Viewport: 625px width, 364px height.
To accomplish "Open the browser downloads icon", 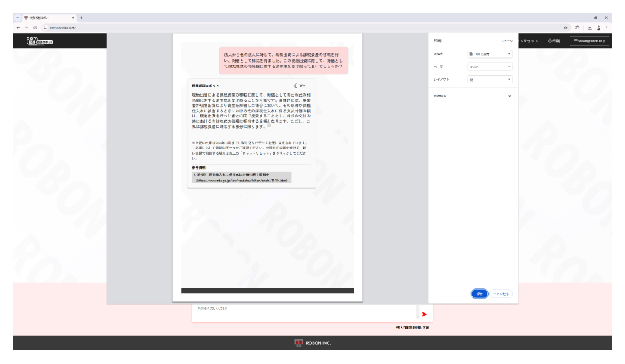I will pyautogui.click(x=589, y=28).
